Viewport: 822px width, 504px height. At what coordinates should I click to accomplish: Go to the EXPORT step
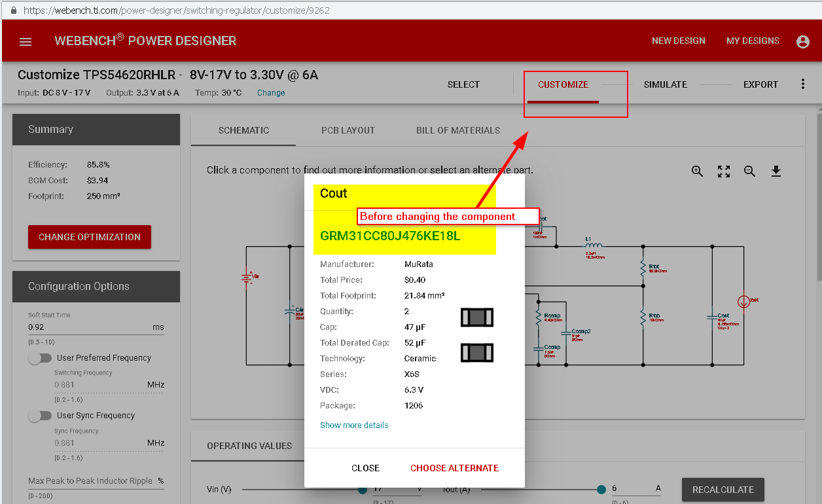[760, 84]
